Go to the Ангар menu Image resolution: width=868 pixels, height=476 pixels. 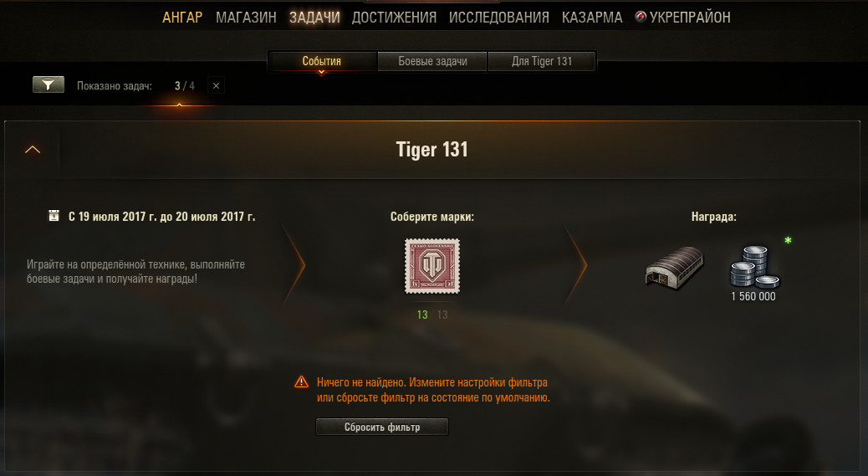(182, 18)
